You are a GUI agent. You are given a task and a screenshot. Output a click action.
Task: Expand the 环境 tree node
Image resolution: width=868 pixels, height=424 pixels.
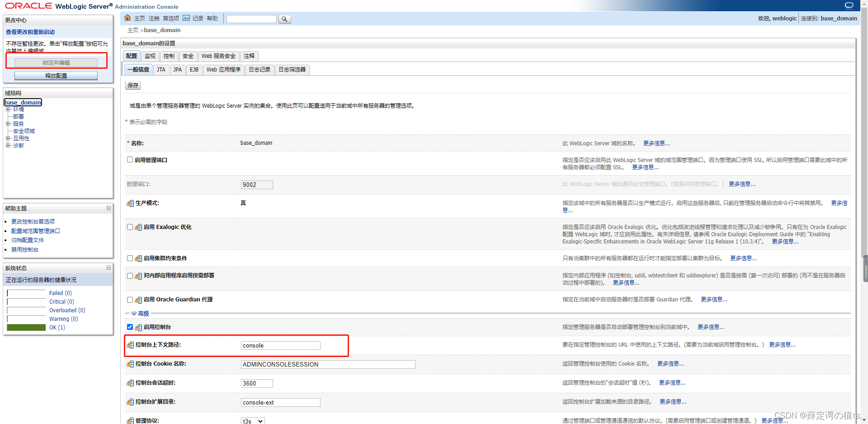click(x=8, y=110)
